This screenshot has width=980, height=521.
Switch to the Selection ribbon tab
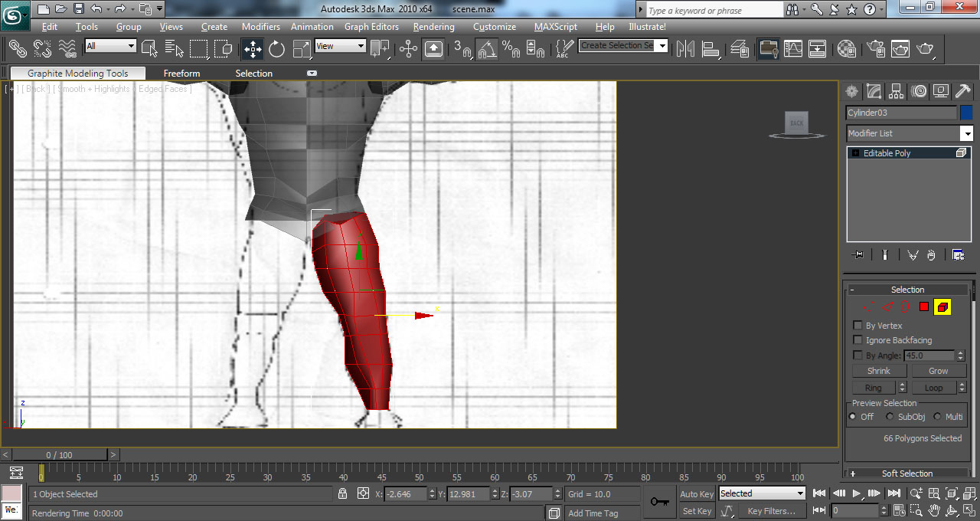[253, 74]
